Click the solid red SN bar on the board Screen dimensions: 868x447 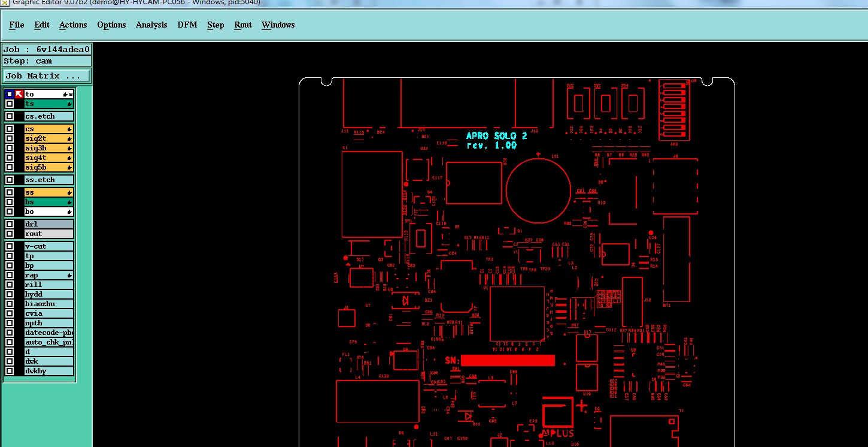point(508,360)
